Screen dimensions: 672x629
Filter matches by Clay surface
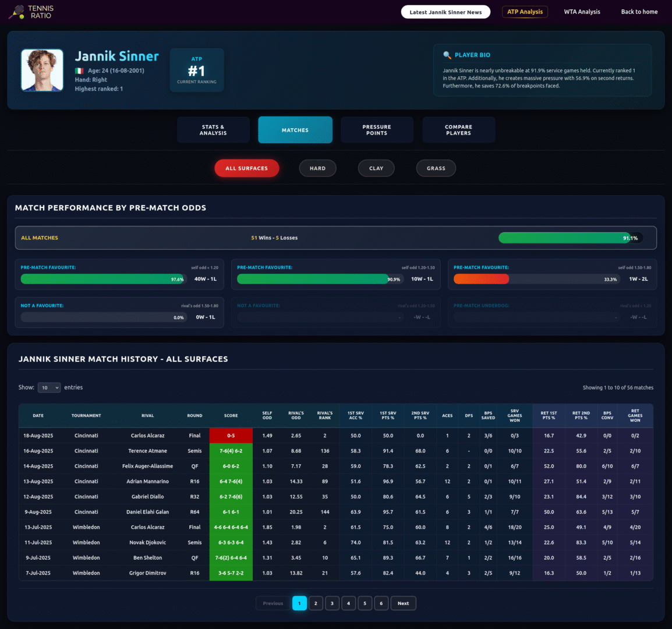376,168
